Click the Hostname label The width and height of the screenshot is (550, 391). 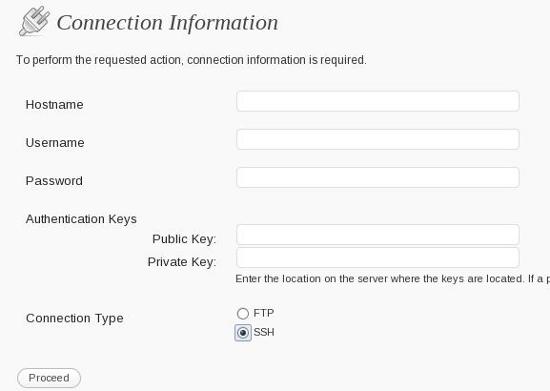[x=54, y=105]
